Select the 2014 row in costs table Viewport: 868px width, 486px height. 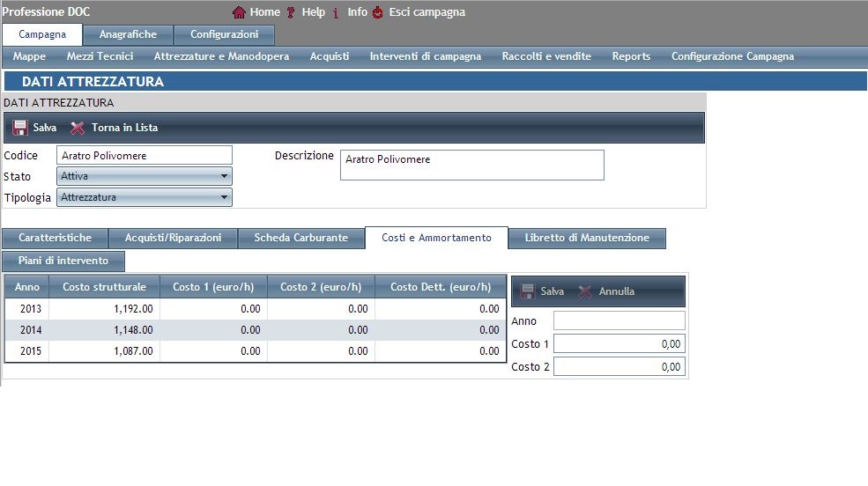pos(256,330)
